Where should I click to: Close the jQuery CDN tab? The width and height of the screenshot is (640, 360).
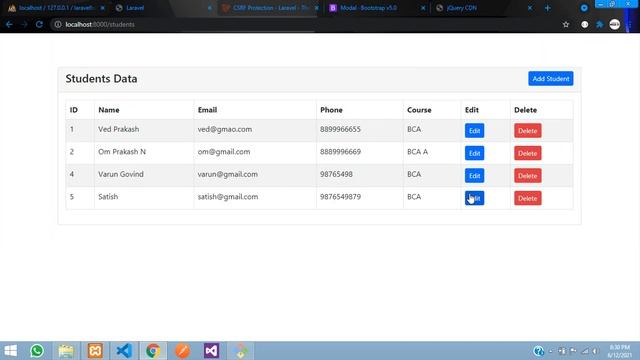[x=530, y=8]
